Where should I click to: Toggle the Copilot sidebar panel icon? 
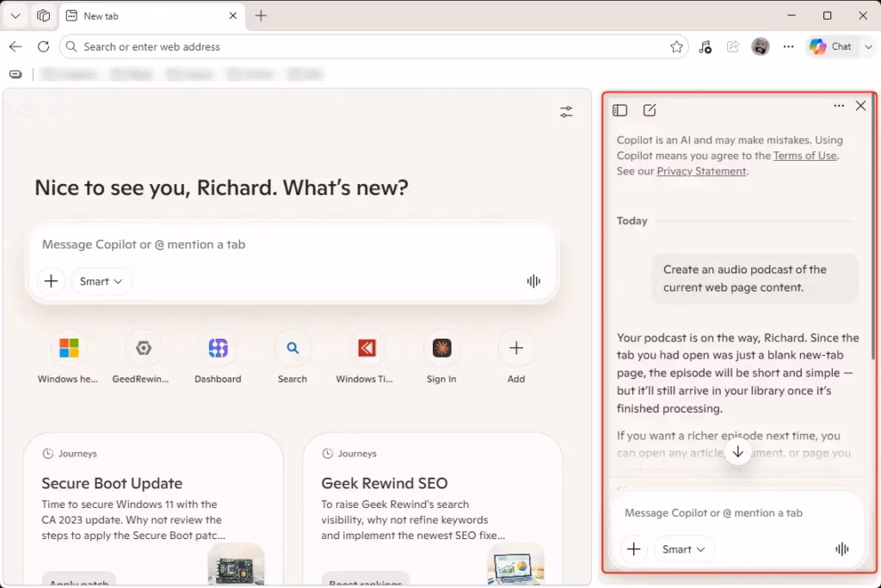tap(619, 110)
